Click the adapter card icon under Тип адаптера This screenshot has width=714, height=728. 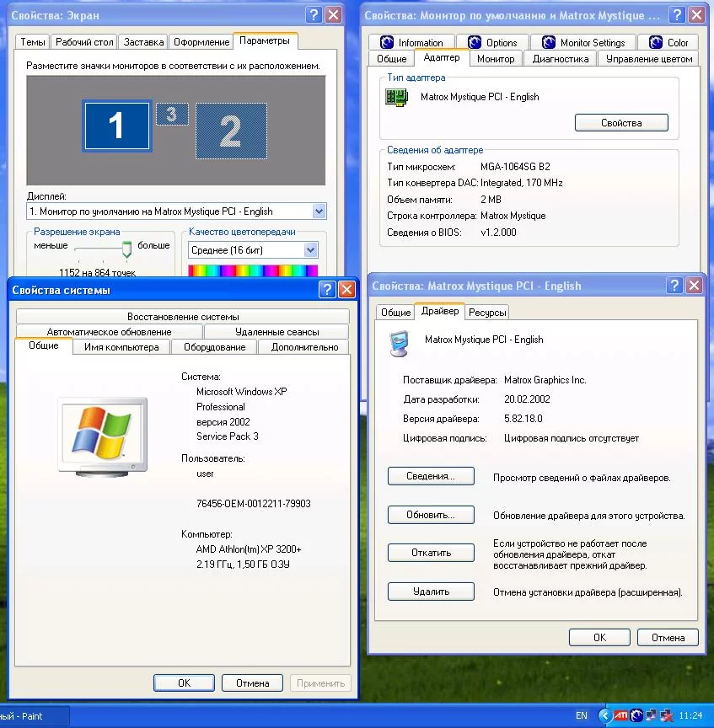pyautogui.click(x=397, y=98)
